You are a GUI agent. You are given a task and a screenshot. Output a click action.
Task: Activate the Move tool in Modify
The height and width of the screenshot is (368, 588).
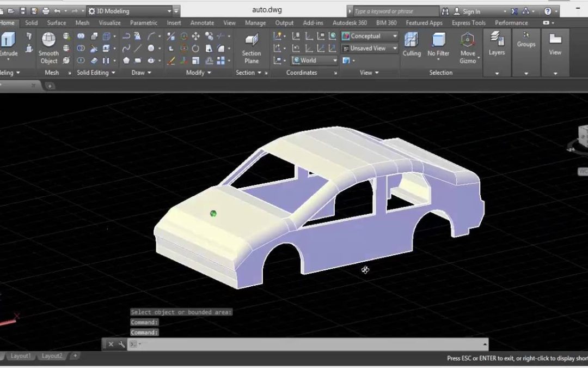point(196,36)
